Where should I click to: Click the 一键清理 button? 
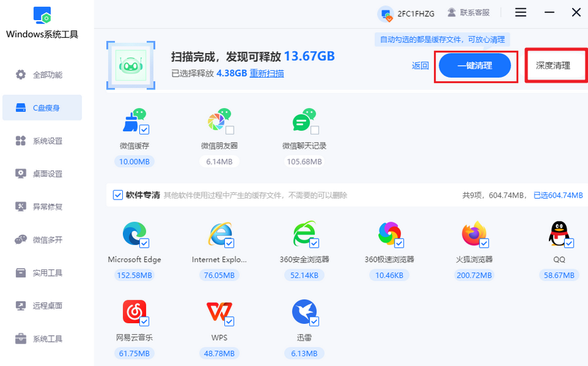pyautogui.click(x=476, y=66)
